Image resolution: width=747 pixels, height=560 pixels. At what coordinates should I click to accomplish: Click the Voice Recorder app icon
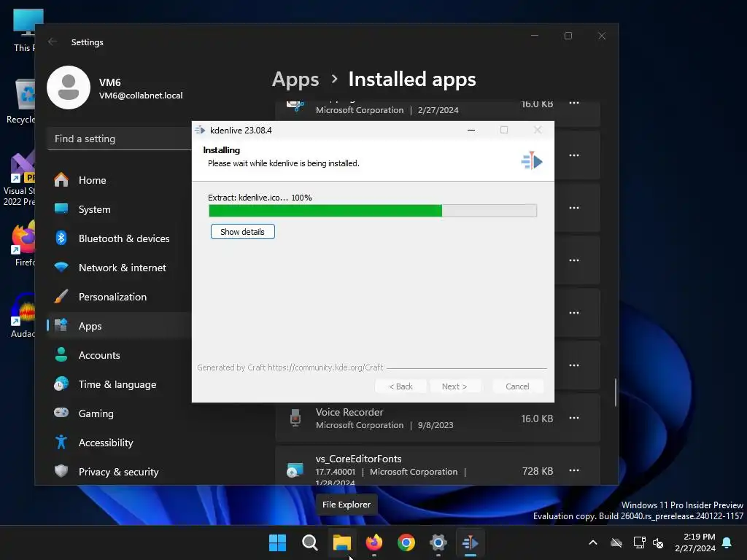coord(295,418)
